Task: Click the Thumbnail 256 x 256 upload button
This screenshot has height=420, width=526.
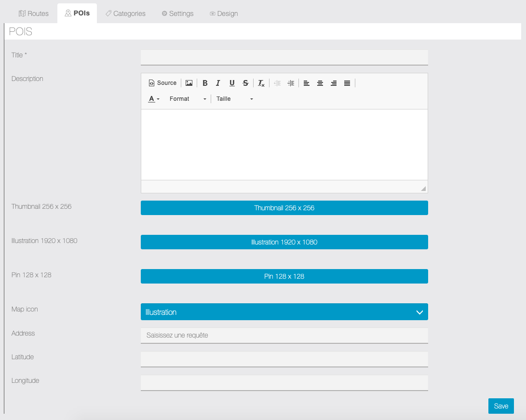Action: (x=284, y=208)
